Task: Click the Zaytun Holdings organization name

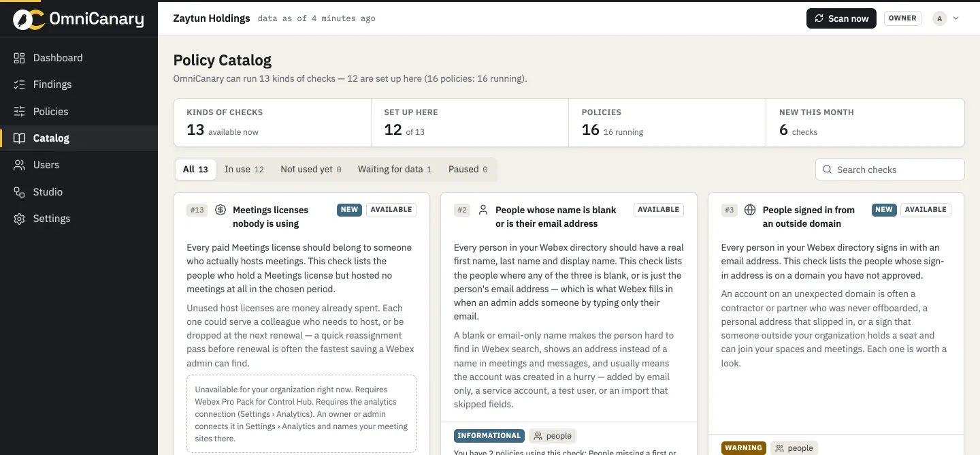Action: pos(212,18)
